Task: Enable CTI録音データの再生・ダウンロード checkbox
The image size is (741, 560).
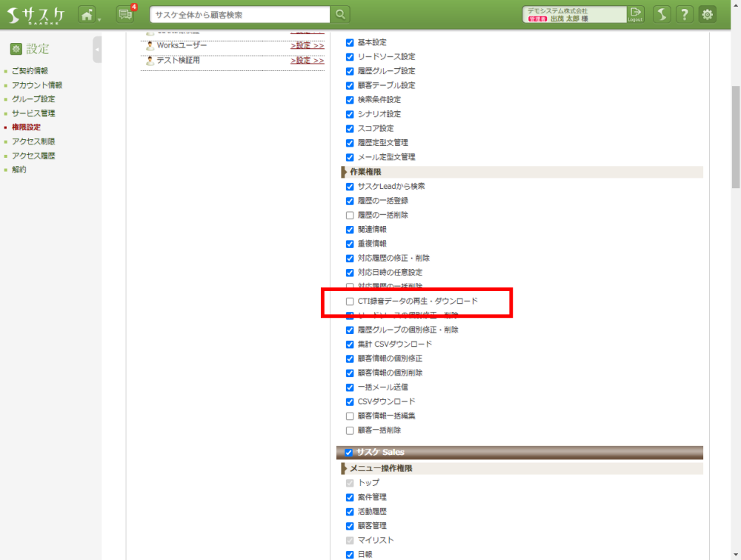Action: click(350, 301)
